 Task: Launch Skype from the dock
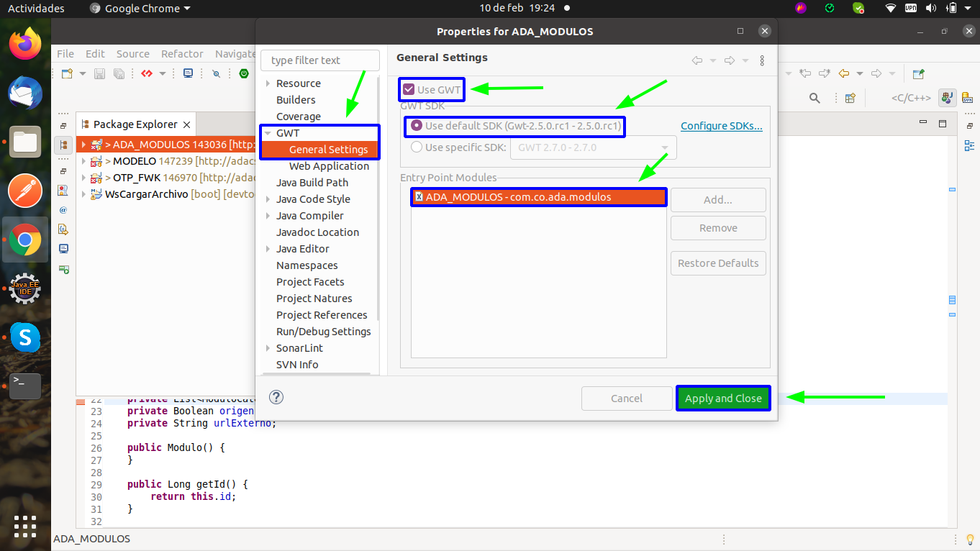[25, 337]
